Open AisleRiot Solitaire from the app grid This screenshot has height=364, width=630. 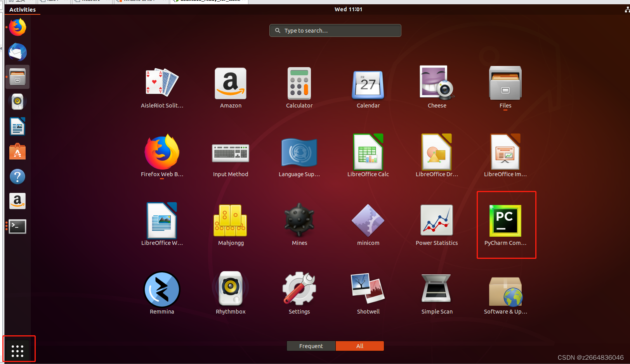pyautogui.click(x=162, y=88)
